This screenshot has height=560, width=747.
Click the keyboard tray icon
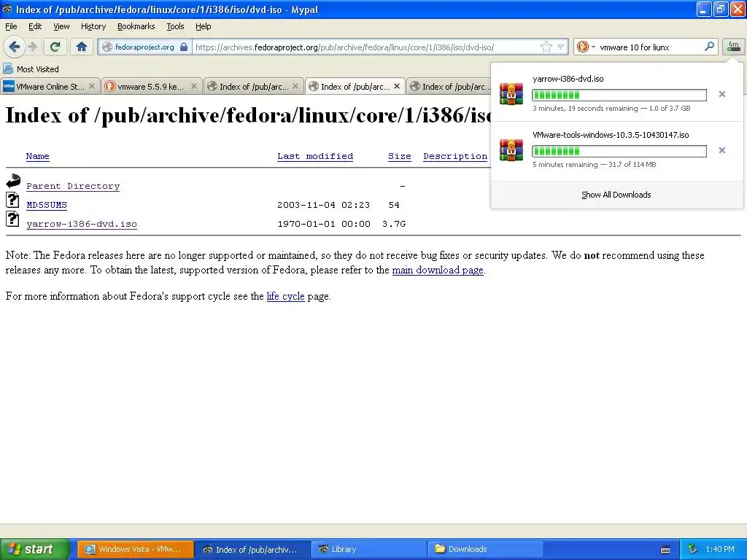pos(665,550)
